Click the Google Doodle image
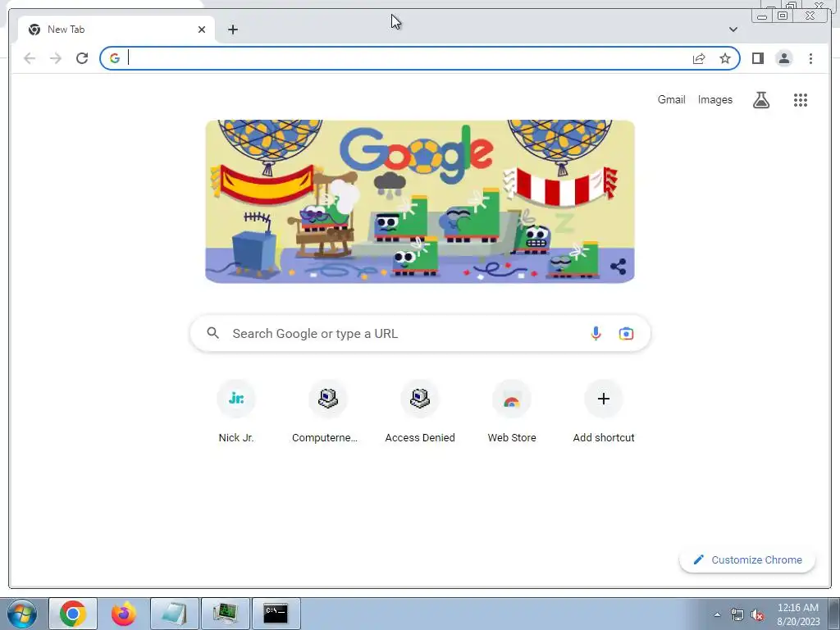Image resolution: width=840 pixels, height=630 pixels. [x=420, y=202]
